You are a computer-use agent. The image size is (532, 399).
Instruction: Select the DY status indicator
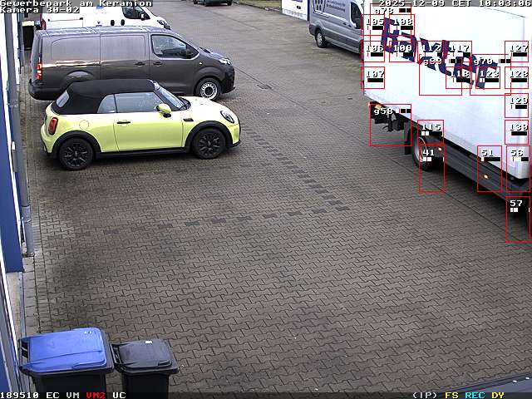pyautogui.click(x=498, y=395)
